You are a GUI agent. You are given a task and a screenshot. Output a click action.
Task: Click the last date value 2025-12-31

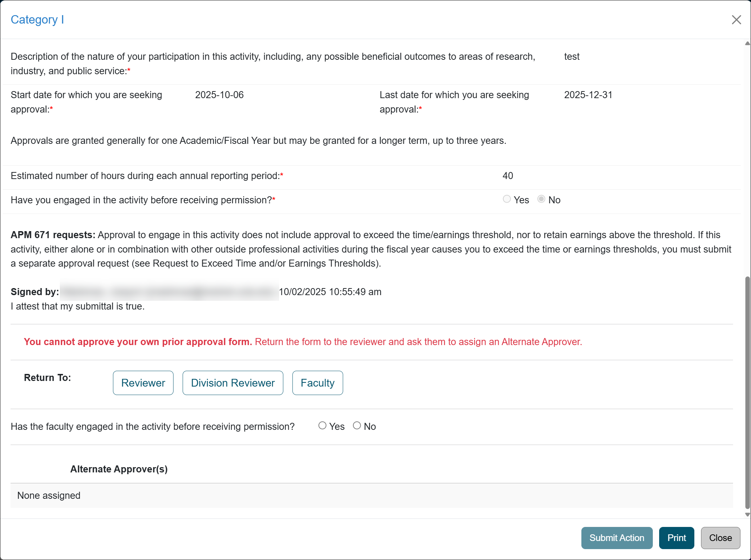(x=588, y=95)
